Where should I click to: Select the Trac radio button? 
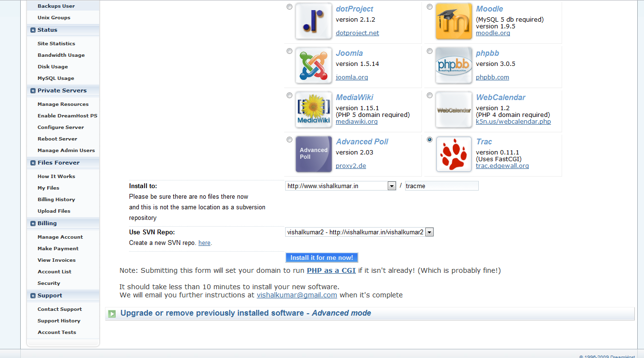pos(429,140)
